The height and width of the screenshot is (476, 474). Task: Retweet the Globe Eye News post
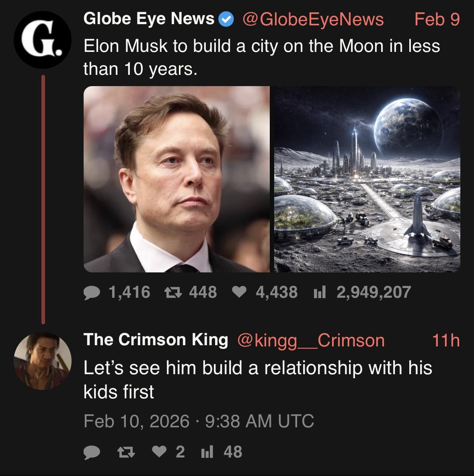[172, 293]
